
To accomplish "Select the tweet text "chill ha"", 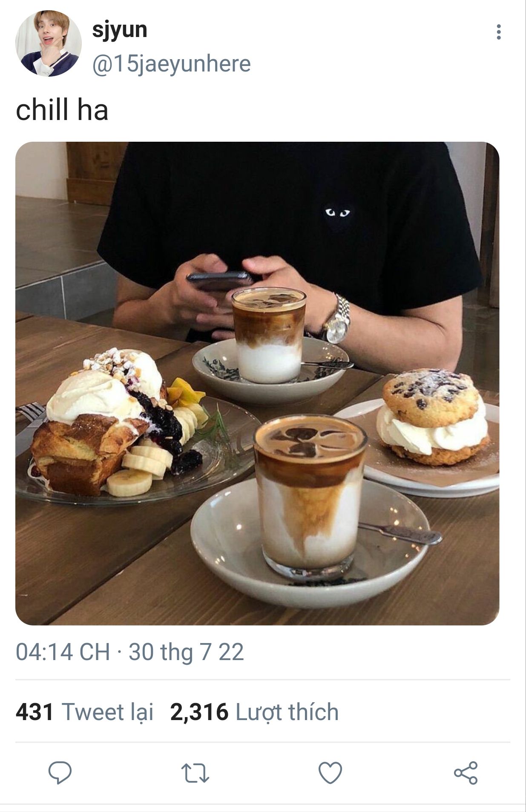I will (62, 110).
